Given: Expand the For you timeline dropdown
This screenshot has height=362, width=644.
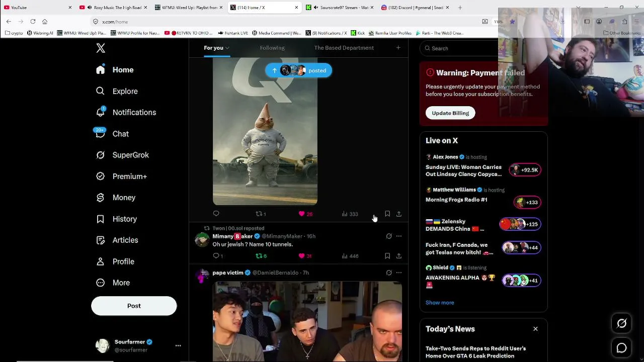Looking at the screenshot, I should click(x=227, y=48).
